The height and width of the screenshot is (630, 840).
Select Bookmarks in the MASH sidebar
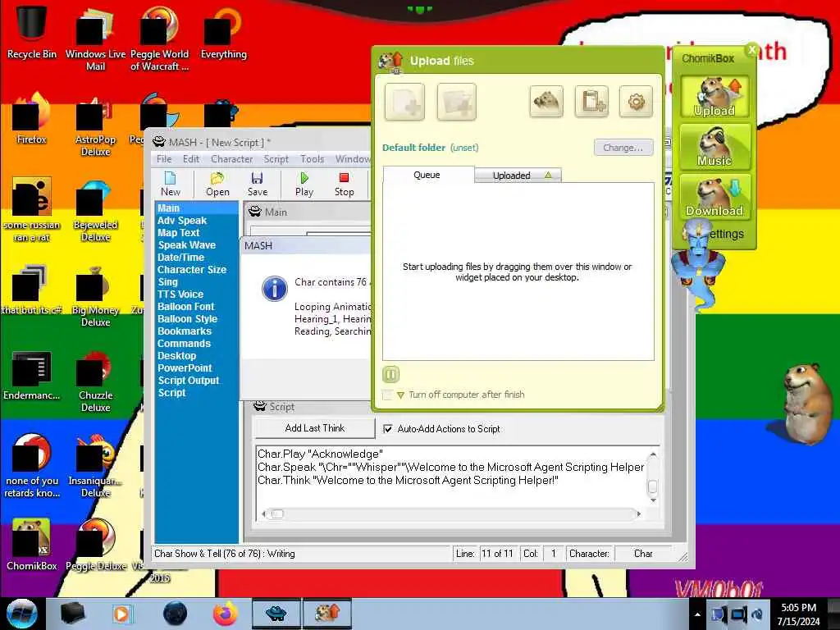(185, 331)
